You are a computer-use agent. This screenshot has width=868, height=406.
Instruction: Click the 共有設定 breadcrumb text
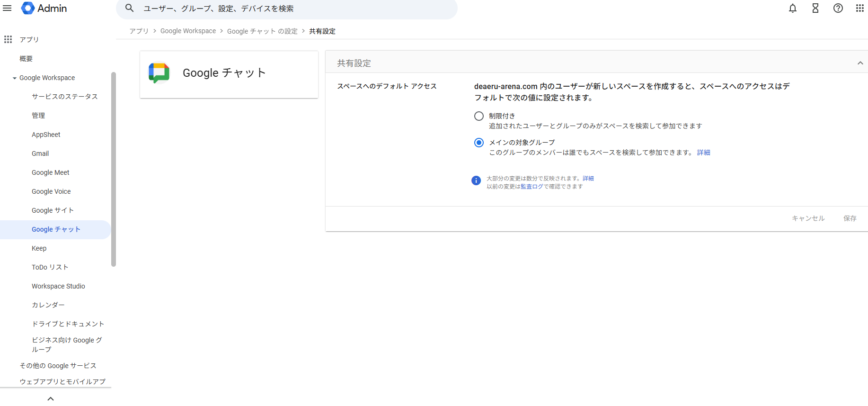click(322, 31)
